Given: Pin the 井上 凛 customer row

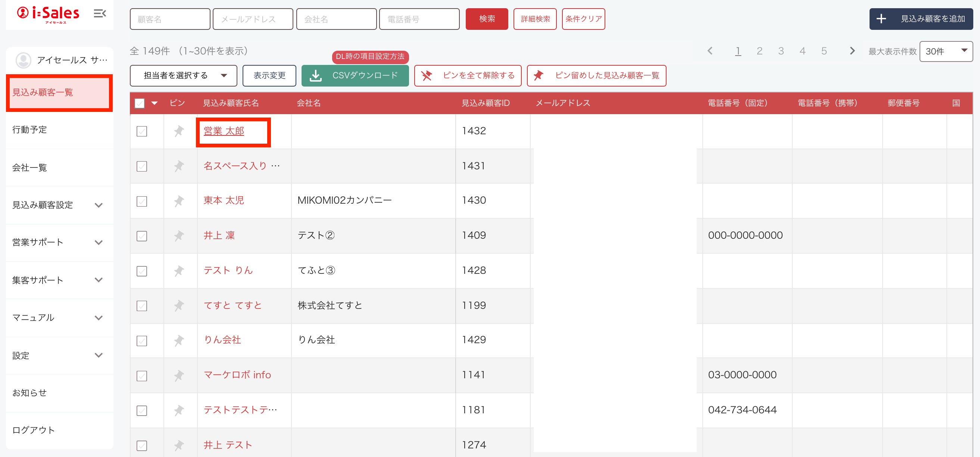Looking at the screenshot, I should (x=179, y=236).
